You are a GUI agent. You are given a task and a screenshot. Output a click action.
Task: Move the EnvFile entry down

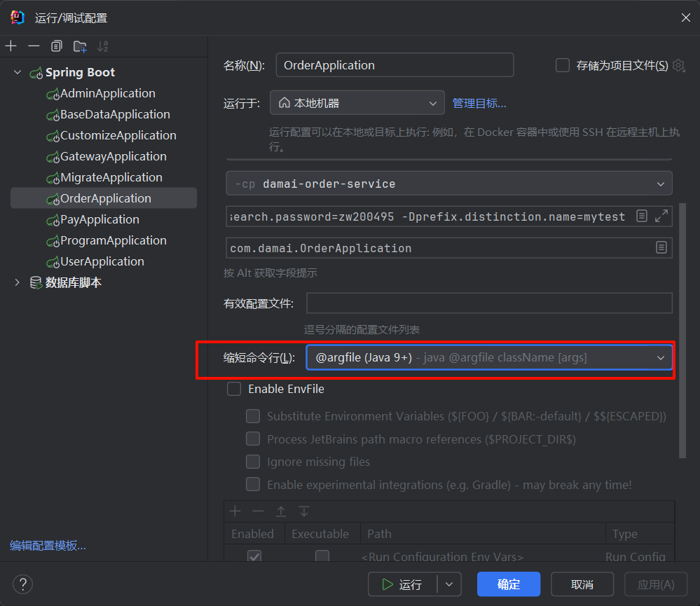304,511
